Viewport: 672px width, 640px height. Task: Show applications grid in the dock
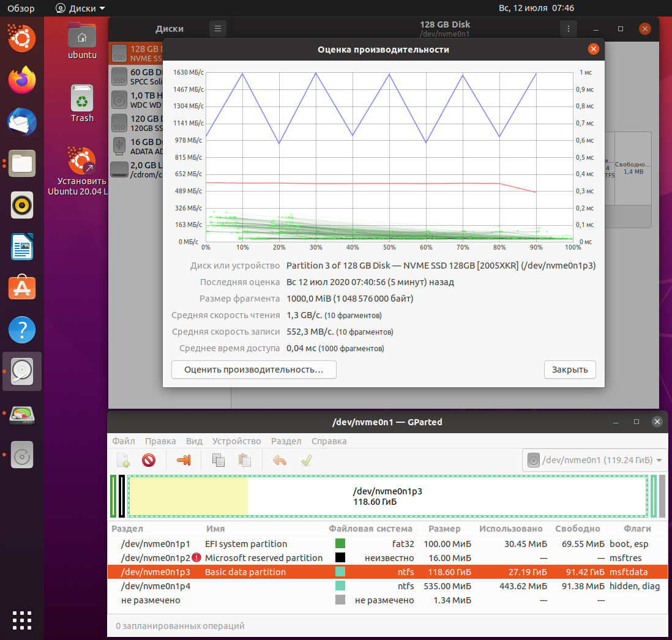22,620
